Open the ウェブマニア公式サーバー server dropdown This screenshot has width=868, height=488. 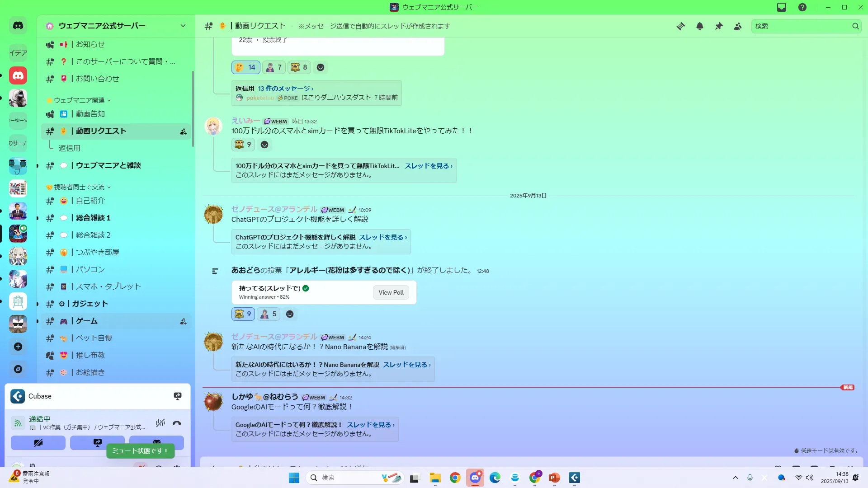[183, 26]
